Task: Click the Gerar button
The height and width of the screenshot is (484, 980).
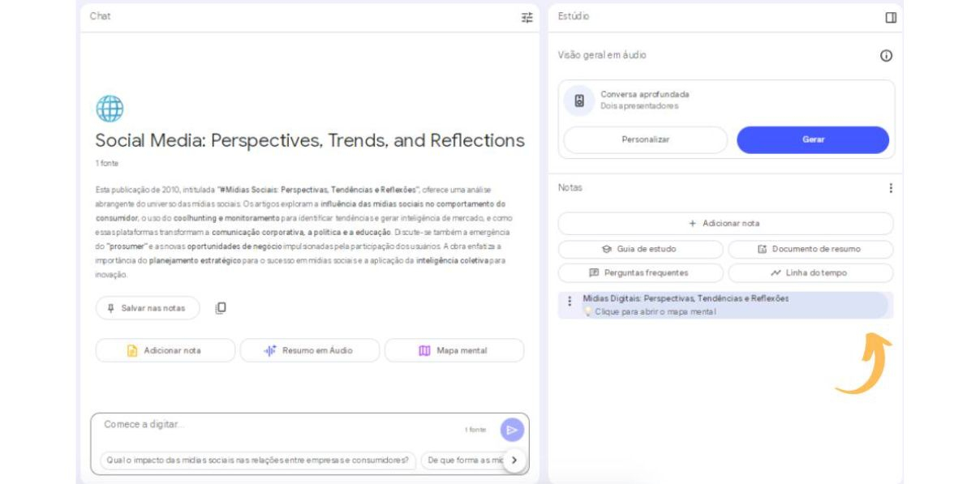Action: tap(813, 139)
